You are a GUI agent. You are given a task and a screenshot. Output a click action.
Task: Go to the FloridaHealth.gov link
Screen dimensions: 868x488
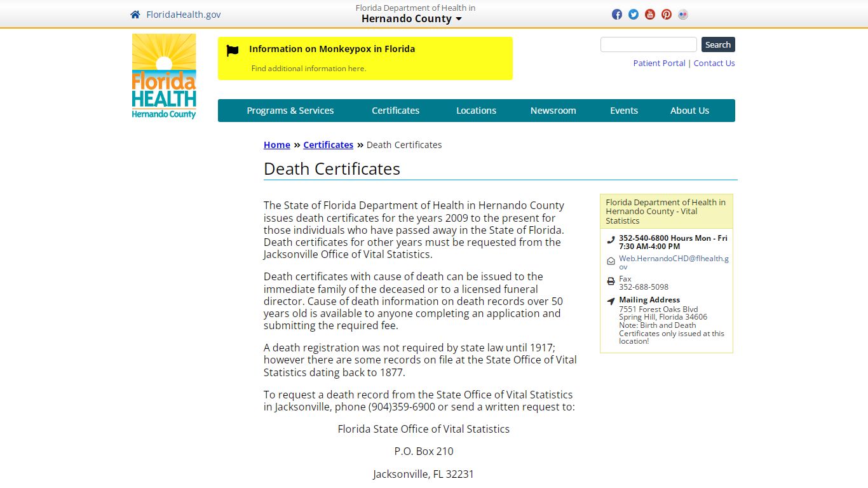point(184,15)
